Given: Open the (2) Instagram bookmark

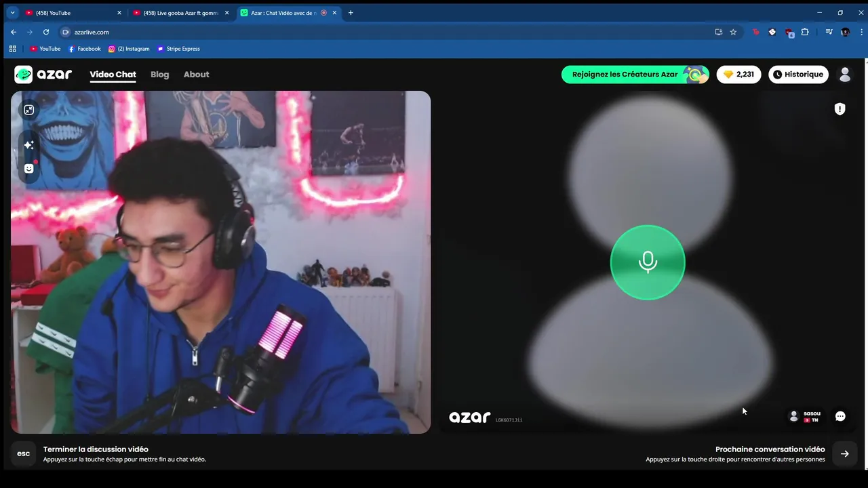Looking at the screenshot, I should point(129,49).
